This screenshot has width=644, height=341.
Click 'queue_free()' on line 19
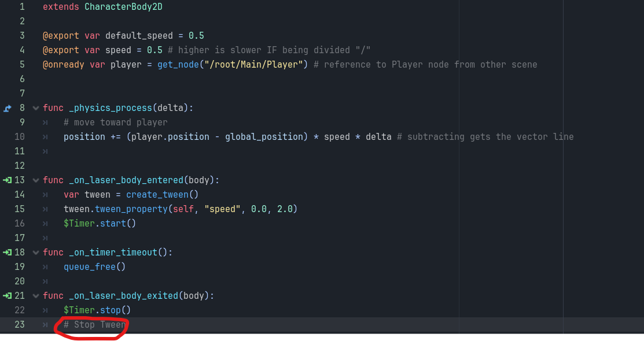pos(94,266)
